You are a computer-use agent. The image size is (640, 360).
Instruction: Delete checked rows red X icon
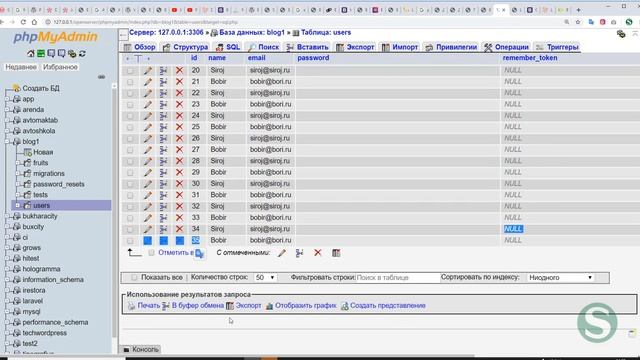tap(318, 253)
